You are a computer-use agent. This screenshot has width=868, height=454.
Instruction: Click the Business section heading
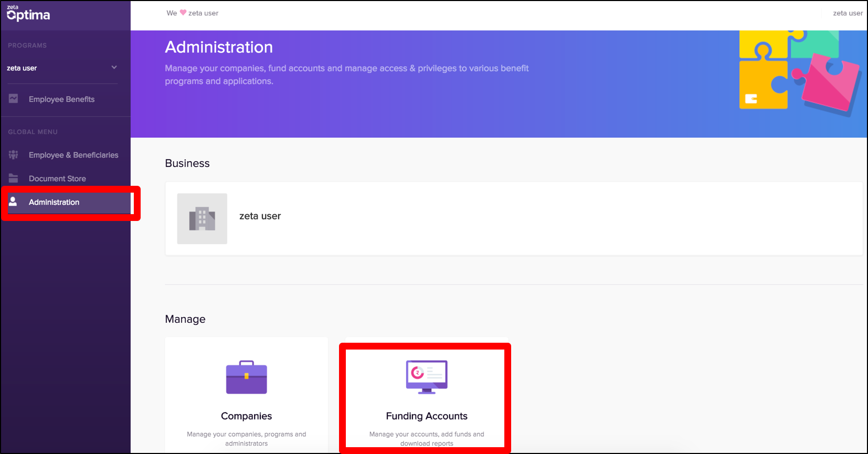coord(187,163)
